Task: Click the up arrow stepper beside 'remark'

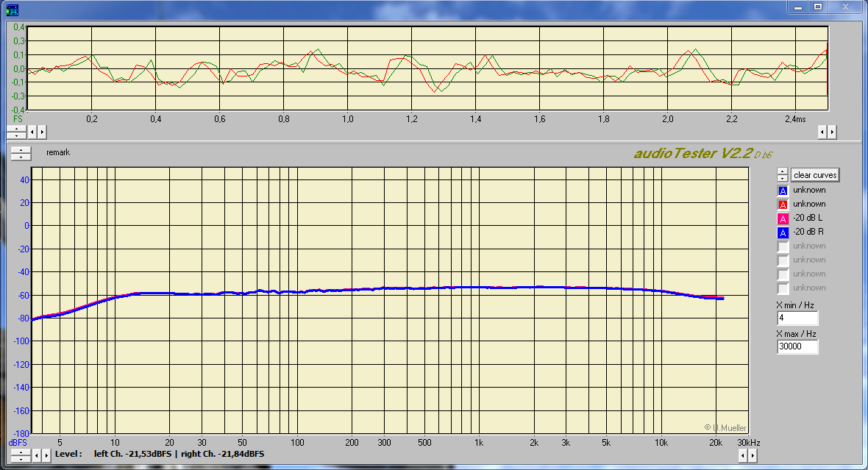Action: [21, 149]
